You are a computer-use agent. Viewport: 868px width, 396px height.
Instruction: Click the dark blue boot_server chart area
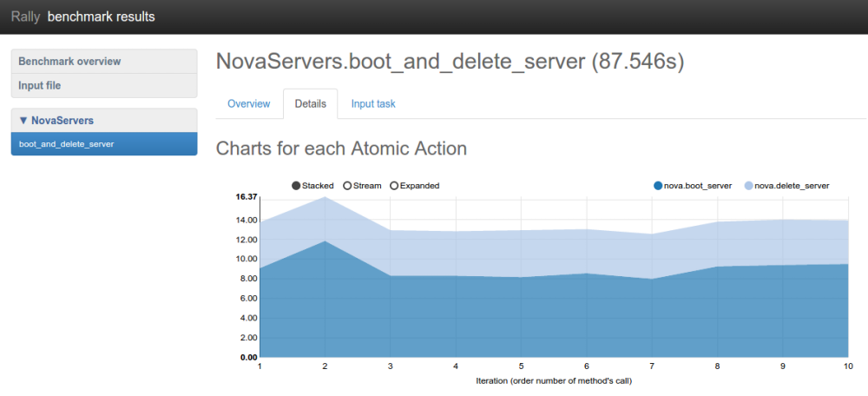(x=521, y=321)
